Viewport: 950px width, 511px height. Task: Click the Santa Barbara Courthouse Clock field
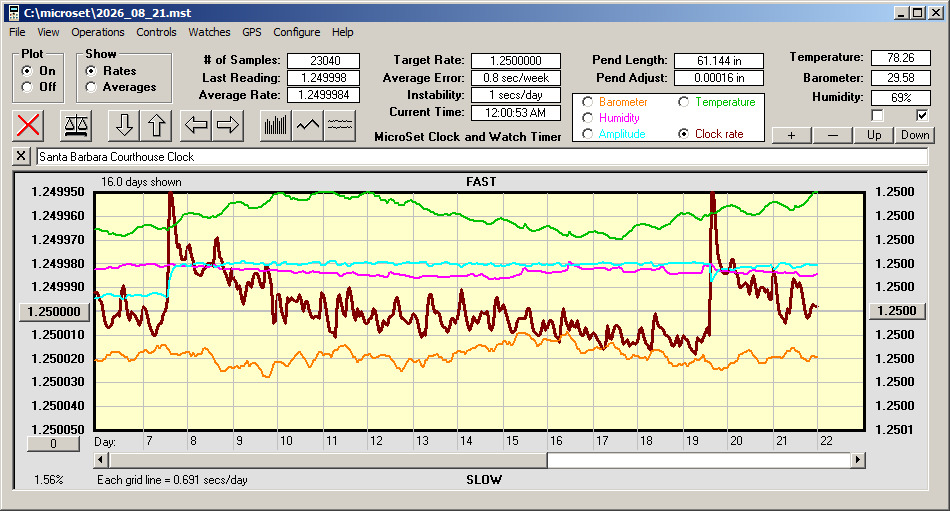482,157
